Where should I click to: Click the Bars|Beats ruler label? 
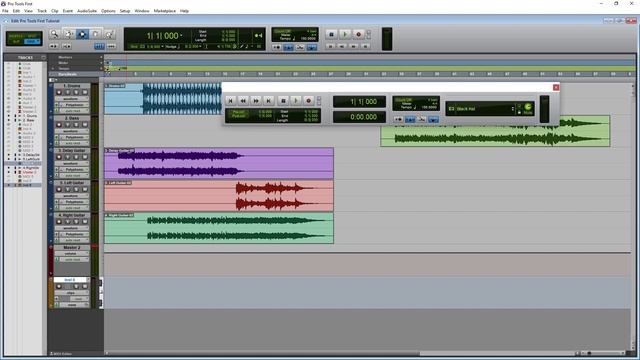67,74
